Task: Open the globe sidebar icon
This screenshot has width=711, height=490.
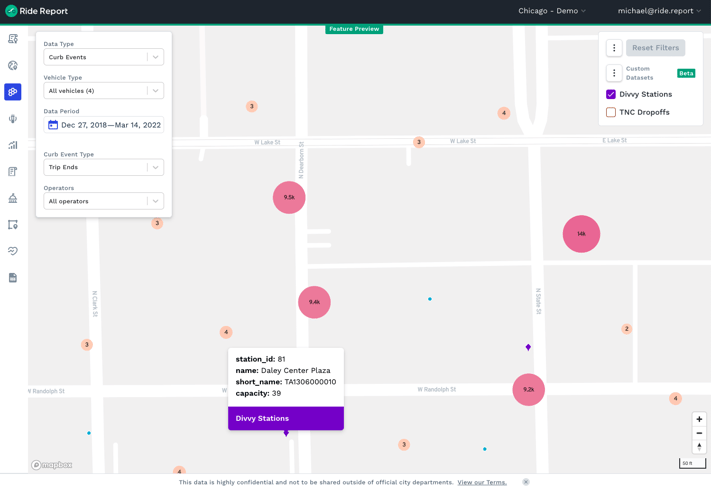Action: click(x=13, y=66)
